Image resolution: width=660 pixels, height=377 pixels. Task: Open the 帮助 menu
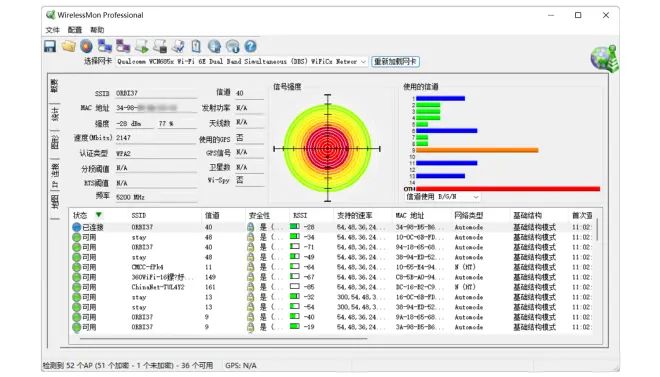tap(97, 30)
